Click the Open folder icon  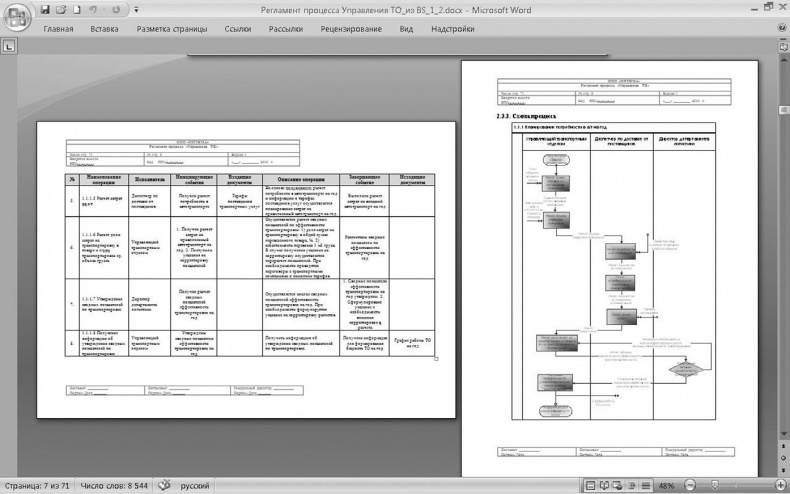click(x=60, y=9)
